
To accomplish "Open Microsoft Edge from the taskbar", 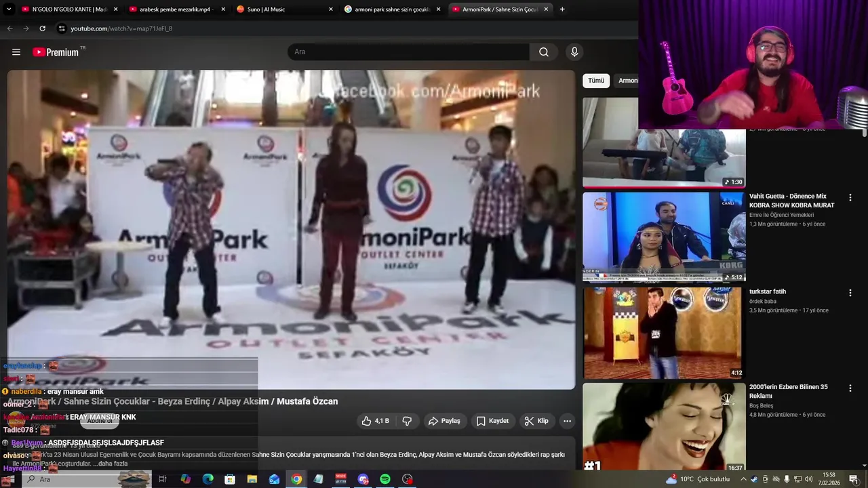I will 208,479.
